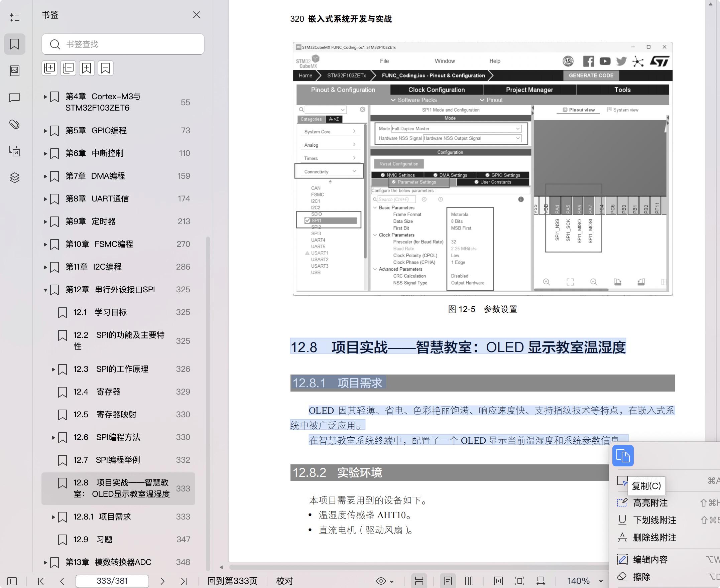Enter full screen view icon
720x588 pixels.
[519, 581]
